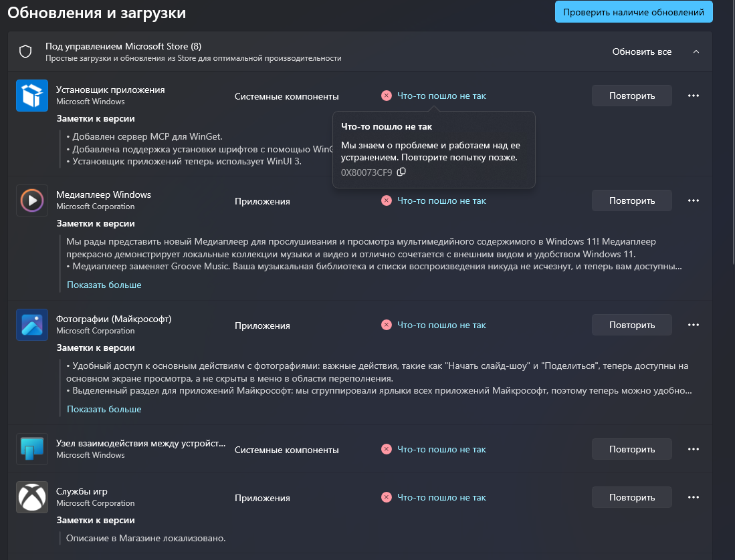735x560 pixels.
Task: Open more options for Службы игр
Action: point(694,497)
